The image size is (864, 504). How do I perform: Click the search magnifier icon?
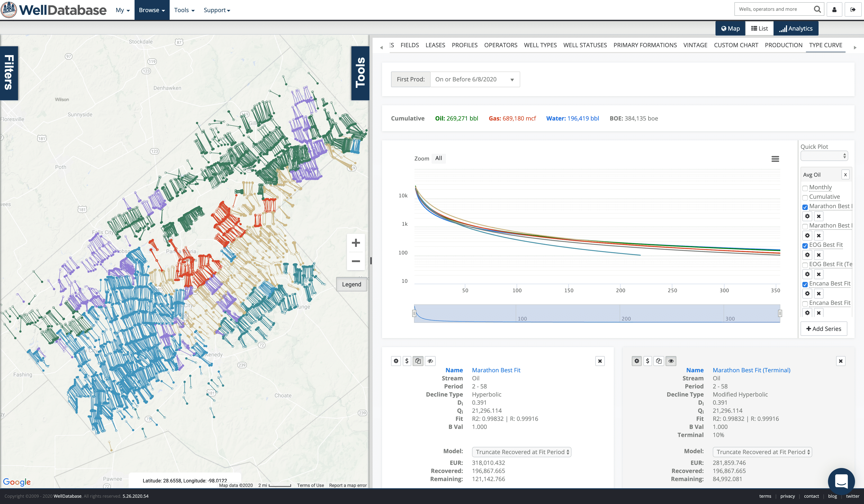pos(817,9)
